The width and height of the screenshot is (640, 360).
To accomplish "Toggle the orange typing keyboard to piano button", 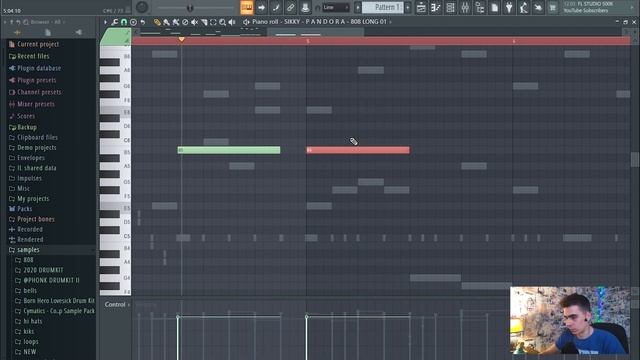I will click(247, 7).
